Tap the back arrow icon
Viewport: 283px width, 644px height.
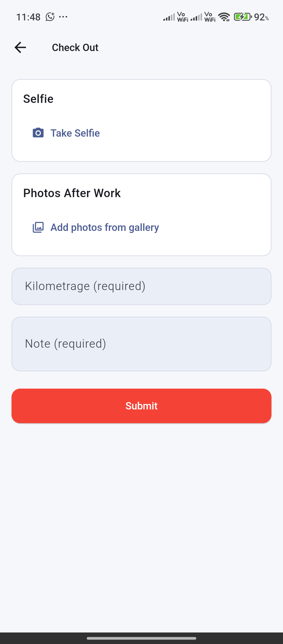(20, 47)
